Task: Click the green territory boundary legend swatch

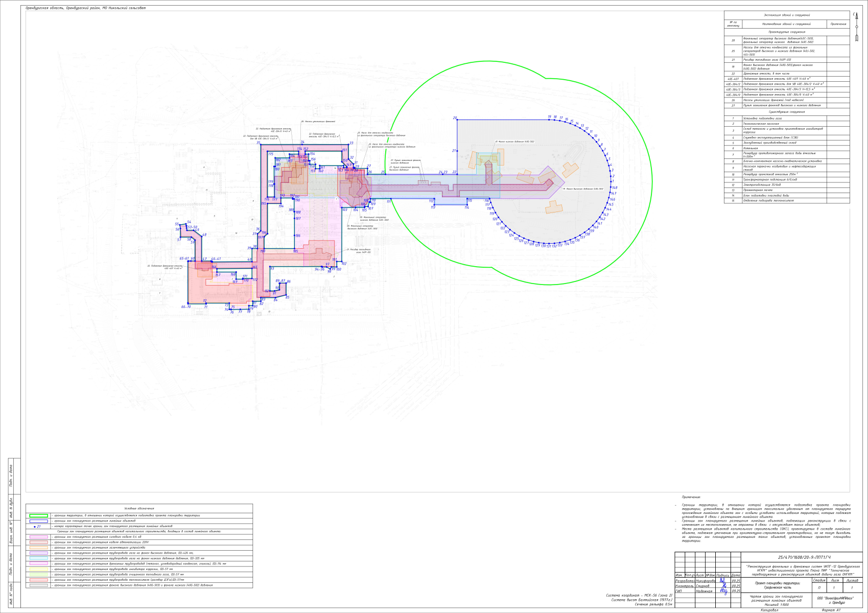Action: 39,515
